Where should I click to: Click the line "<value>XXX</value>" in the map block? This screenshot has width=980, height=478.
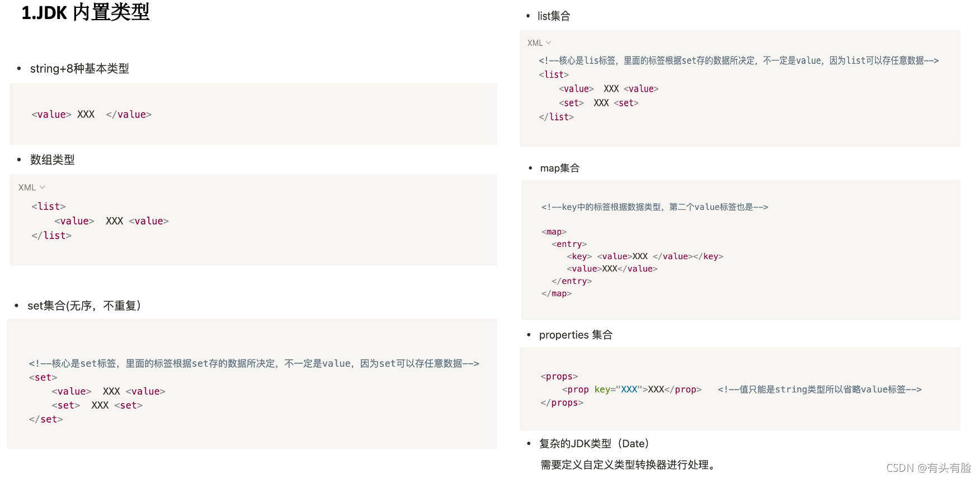coord(613,269)
